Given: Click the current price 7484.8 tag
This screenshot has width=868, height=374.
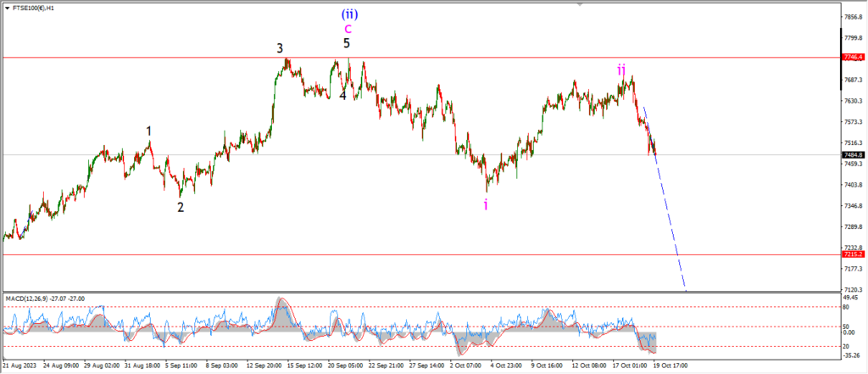Looking at the screenshot, I should (853, 155).
